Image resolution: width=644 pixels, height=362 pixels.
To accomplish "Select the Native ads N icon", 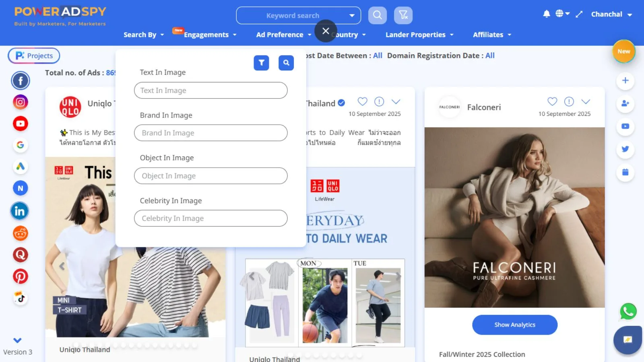I will [x=21, y=188].
